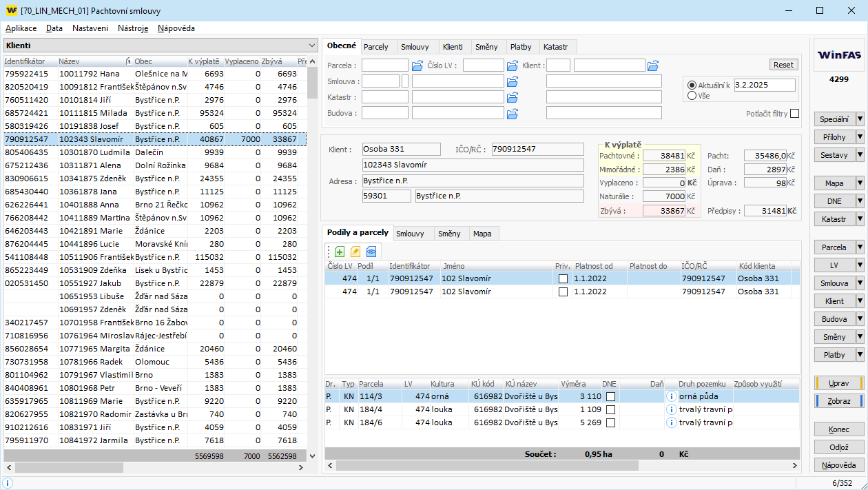Switch to the Platby tab

(521, 47)
